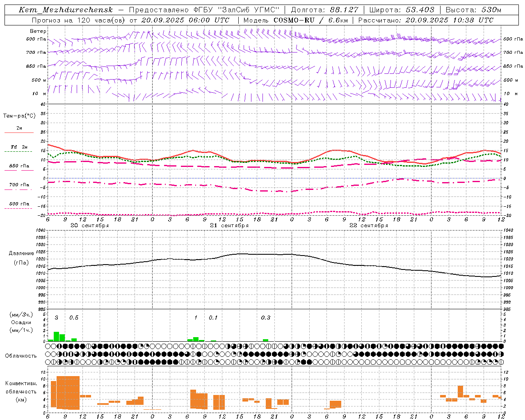Screen dimensions: 525x420
Task: Click the (мм/3ч.) precipitation unit label
Action: (x=21, y=315)
